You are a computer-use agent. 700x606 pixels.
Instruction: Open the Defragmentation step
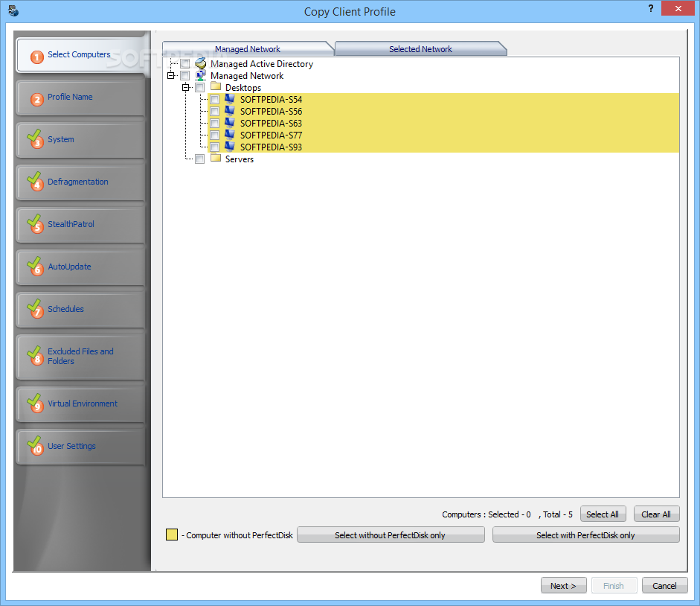coord(81,182)
